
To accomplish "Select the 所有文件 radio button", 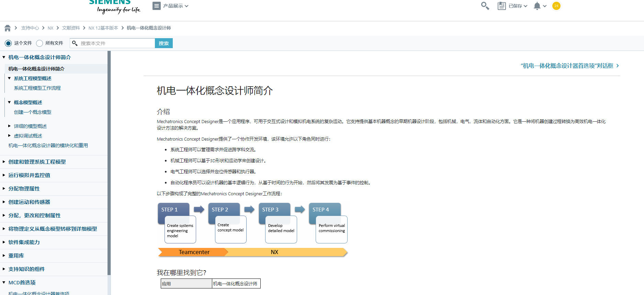I will [39, 43].
